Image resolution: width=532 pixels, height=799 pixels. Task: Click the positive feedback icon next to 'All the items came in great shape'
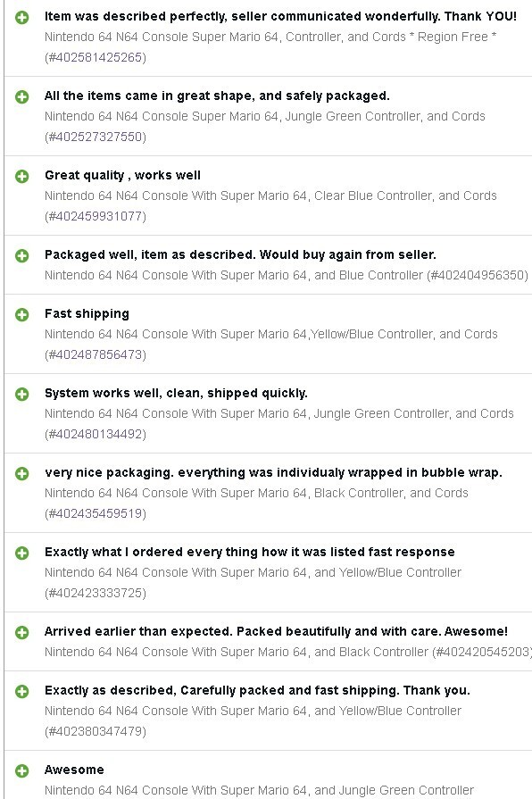[22, 96]
